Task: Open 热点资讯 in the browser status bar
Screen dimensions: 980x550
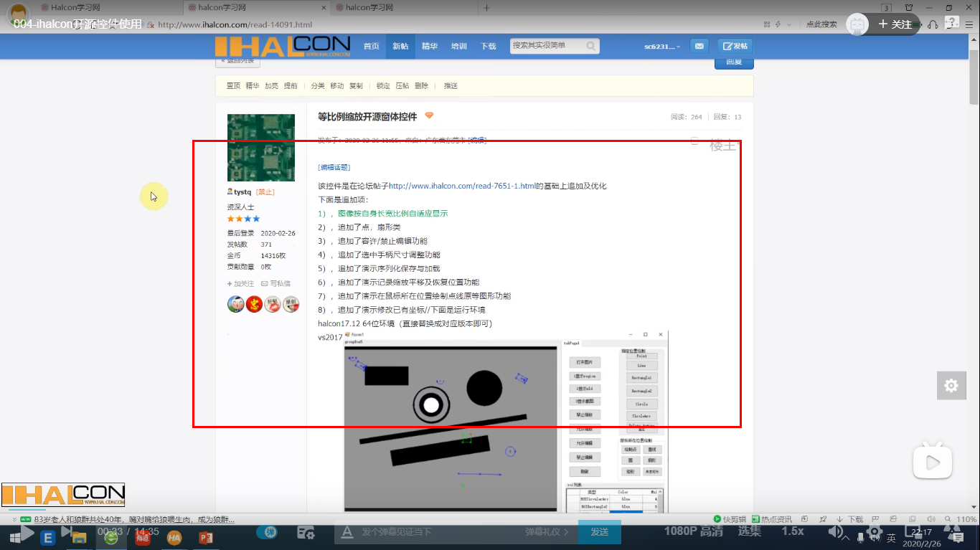Action: coord(776,517)
